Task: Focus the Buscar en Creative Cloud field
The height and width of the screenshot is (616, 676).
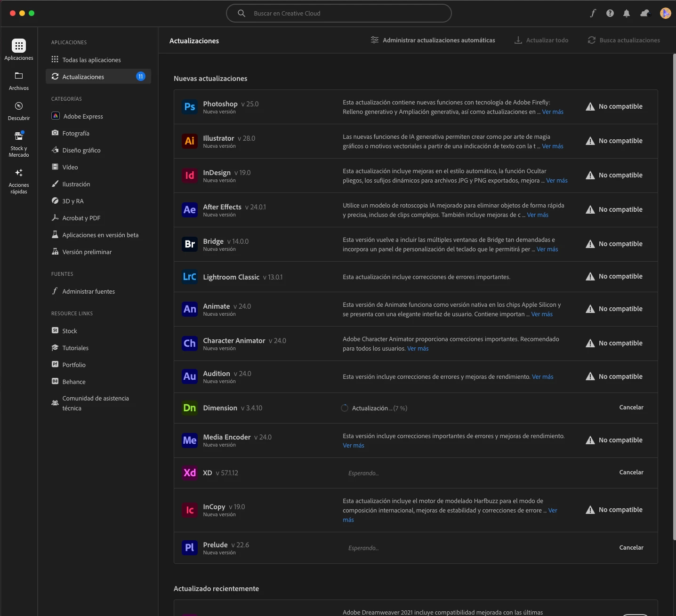Action: 339,13
